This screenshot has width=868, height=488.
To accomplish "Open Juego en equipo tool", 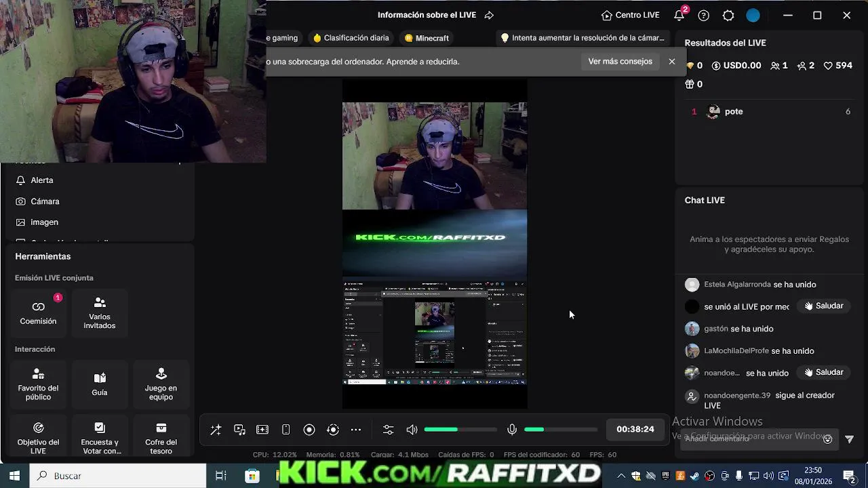I will [x=161, y=384].
